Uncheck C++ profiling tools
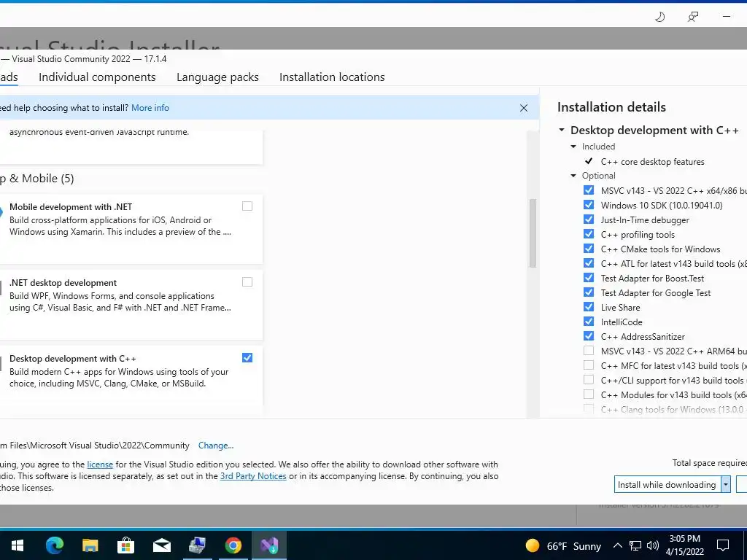This screenshot has height=560, width=747. (x=589, y=234)
